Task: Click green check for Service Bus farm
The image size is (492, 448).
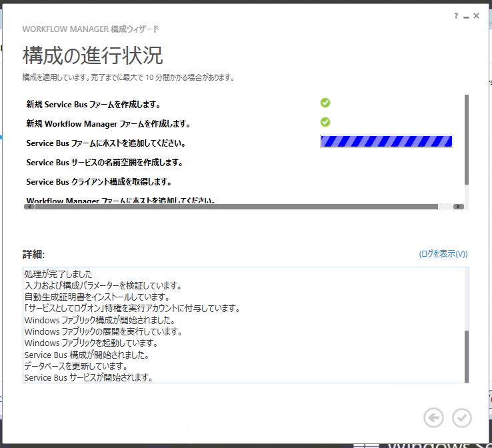Action: [325, 103]
